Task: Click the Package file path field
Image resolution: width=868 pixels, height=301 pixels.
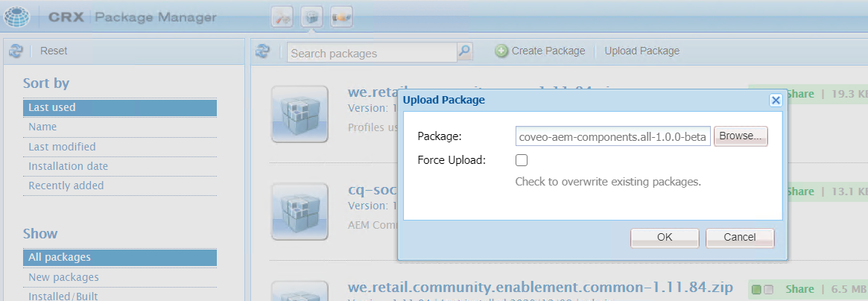Action: pos(612,136)
